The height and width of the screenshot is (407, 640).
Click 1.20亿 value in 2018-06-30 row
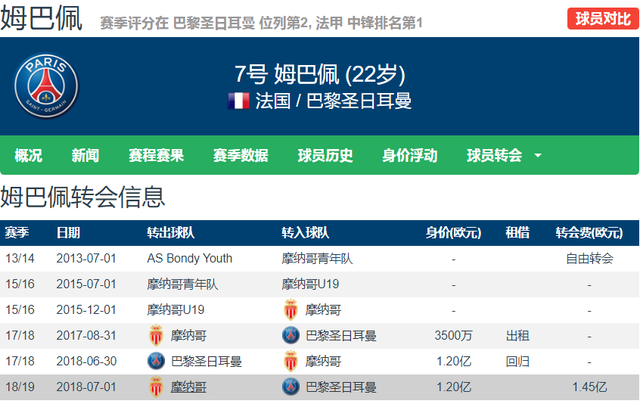click(453, 361)
